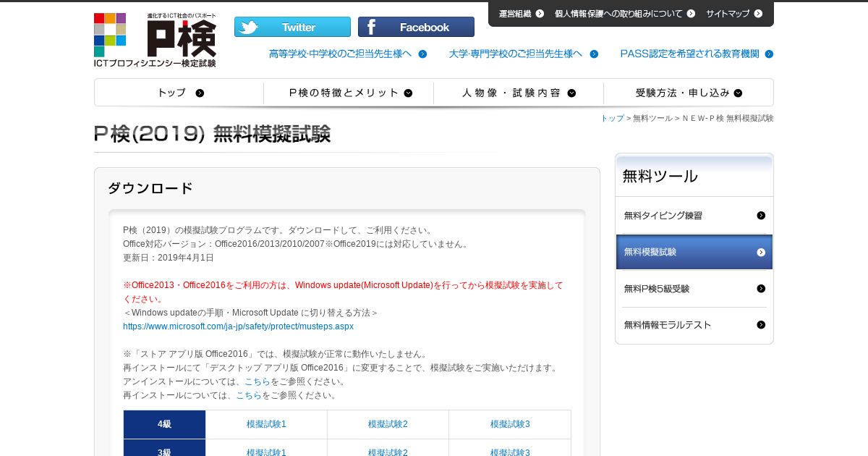Viewport: 868px width, 456px height.
Task: Click こちら link for 再インストール
Action: click(248, 395)
